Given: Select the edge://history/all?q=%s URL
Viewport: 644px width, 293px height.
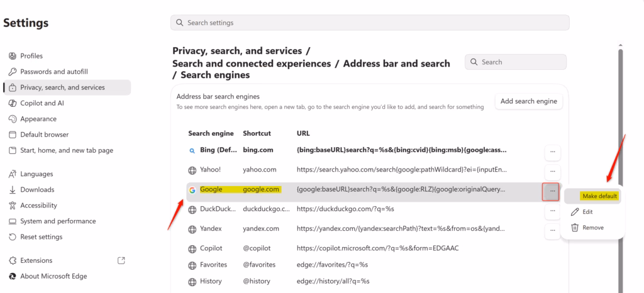Looking at the screenshot, I should tap(333, 282).
